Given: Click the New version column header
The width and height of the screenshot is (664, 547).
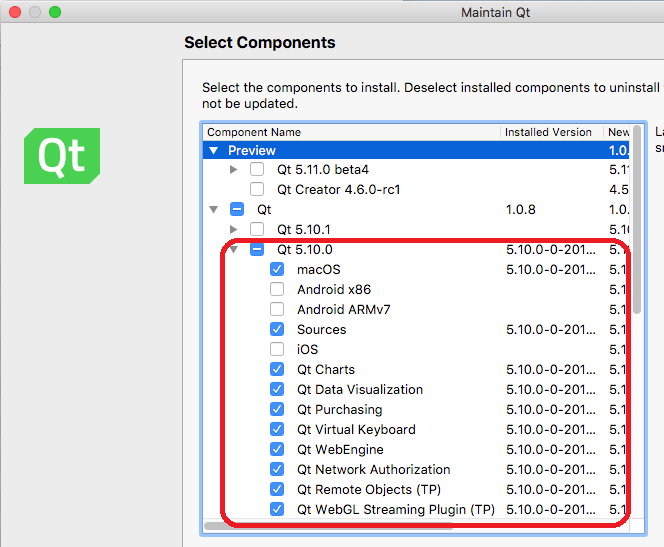Looking at the screenshot, I should pyautogui.click(x=617, y=132).
